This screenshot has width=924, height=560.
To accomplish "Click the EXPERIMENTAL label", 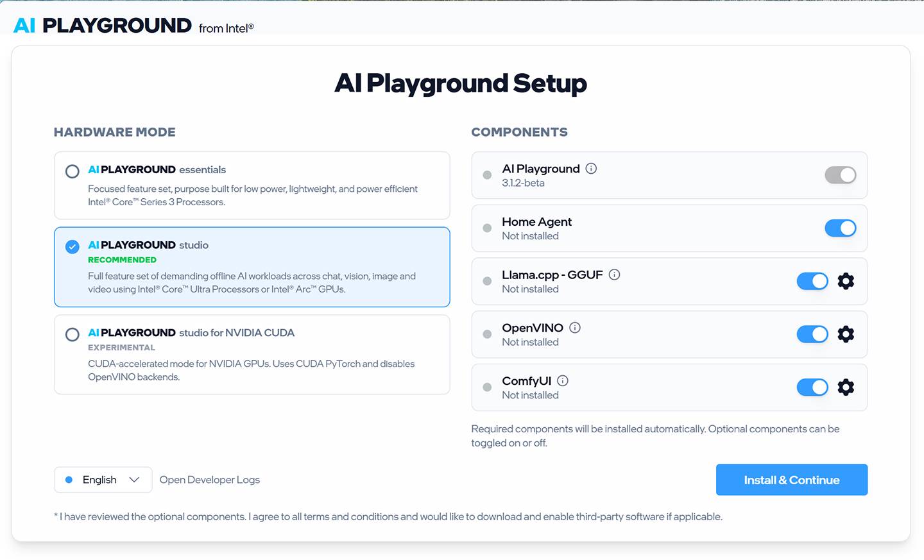I will coord(121,348).
